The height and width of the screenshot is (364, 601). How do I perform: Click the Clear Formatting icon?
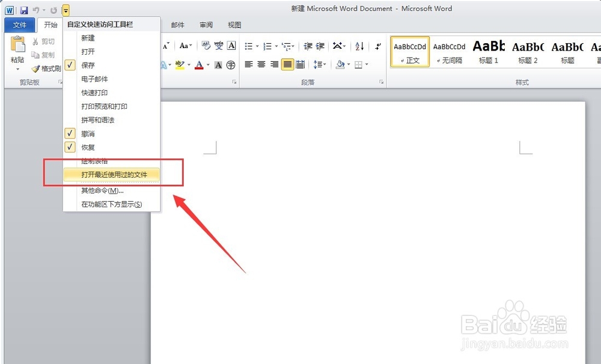click(x=206, y=46)
